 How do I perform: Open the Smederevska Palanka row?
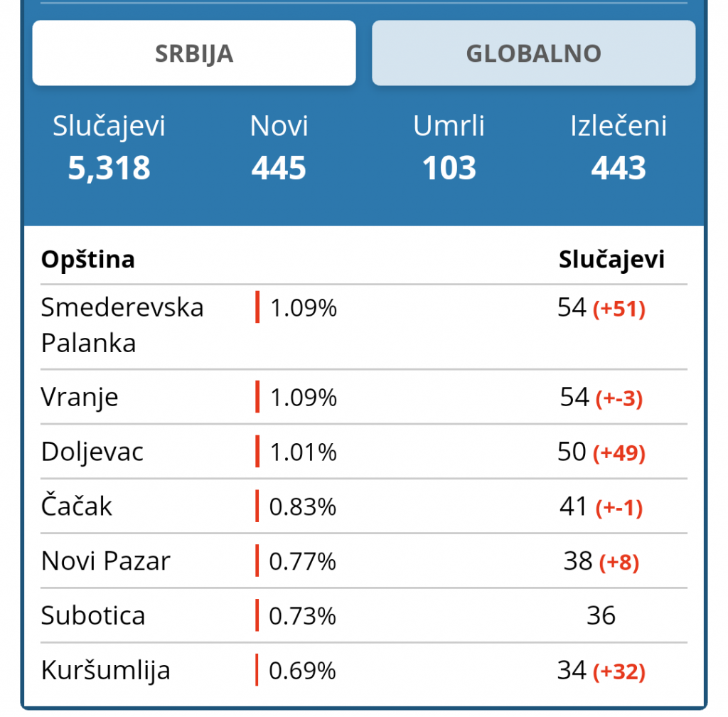(364, 327)
